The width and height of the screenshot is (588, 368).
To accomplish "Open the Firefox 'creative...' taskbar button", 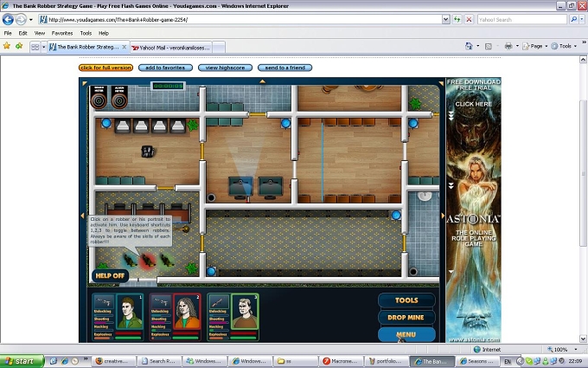I will pyautogui.click(x=112, y=361).
